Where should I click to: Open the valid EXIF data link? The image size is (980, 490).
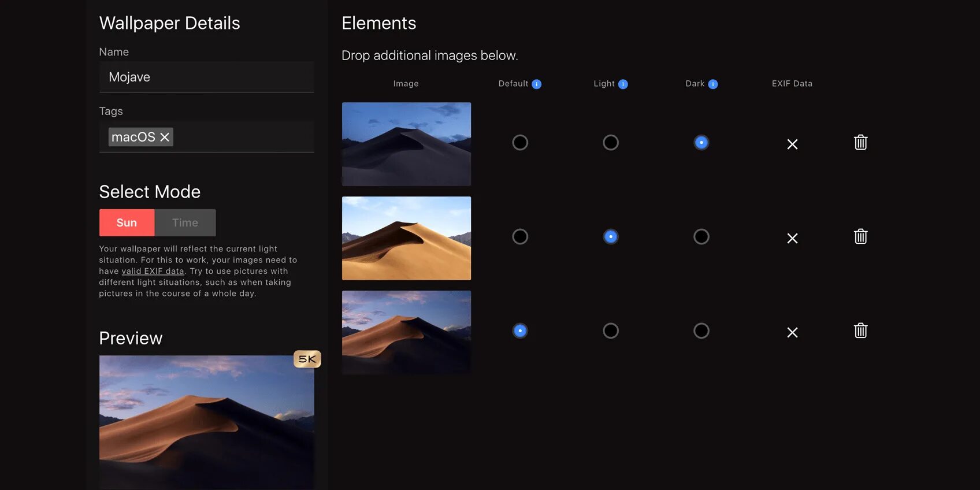click(x=153, y=271)
